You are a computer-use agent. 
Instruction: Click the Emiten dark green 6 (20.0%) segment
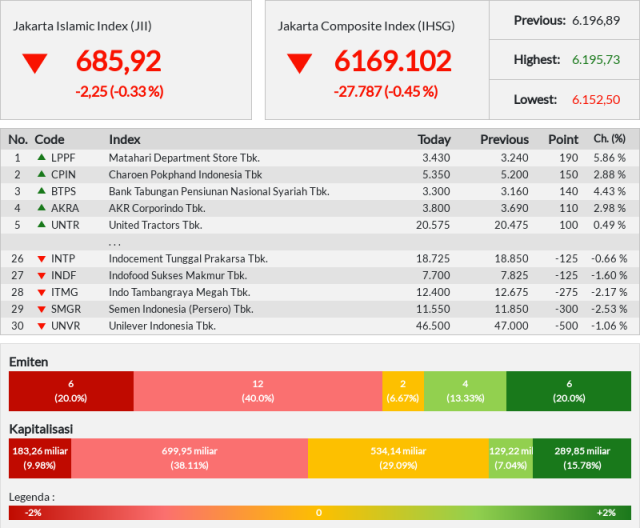[569, 391]
